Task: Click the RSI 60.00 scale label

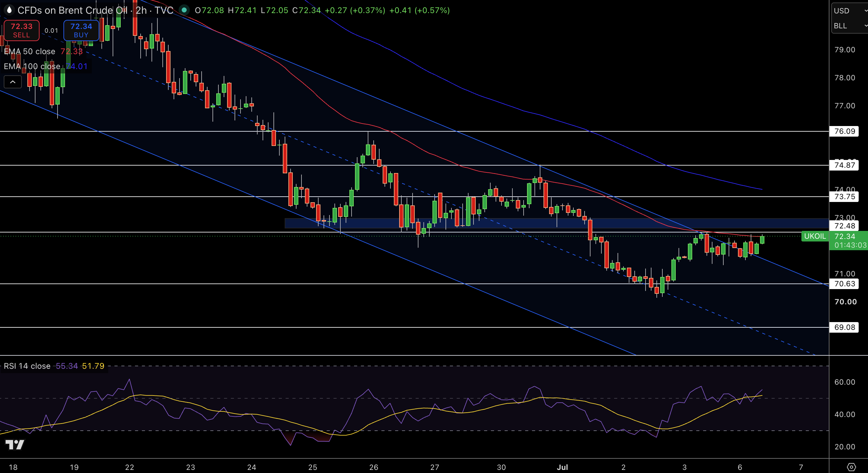Action: (x=844, y=382)
